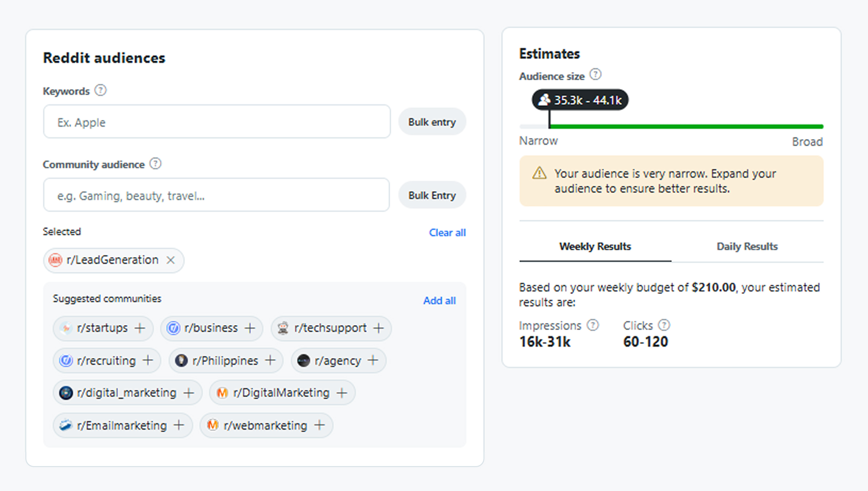Viewport: 868px width, 491px height.
Task: Click the 35.3k - 44.1k audience badge
Action: [580, 100]
